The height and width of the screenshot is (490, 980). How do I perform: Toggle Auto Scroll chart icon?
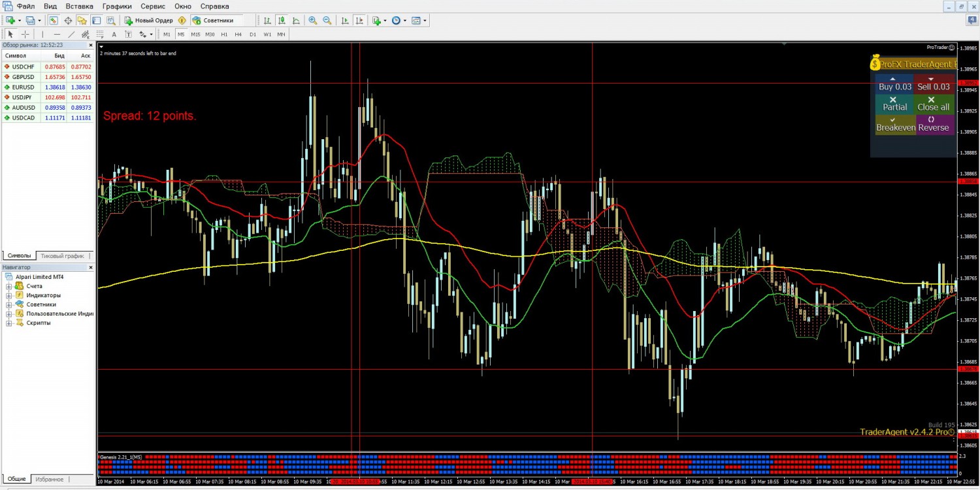tap(345, 20)
